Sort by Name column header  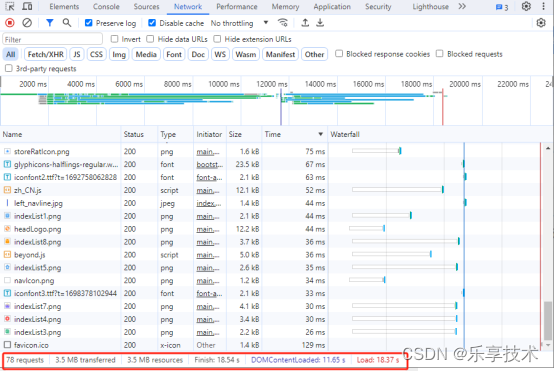(61, 134)
